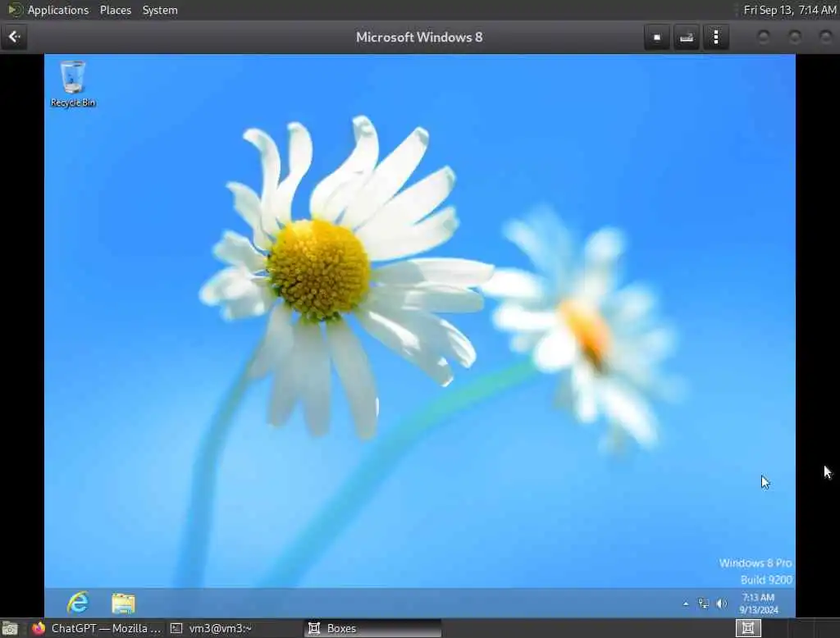Viewport: 840px width, 638px height.
Task: Click the show desktop icon in bottom panel
Action: (x=10, y=628)
